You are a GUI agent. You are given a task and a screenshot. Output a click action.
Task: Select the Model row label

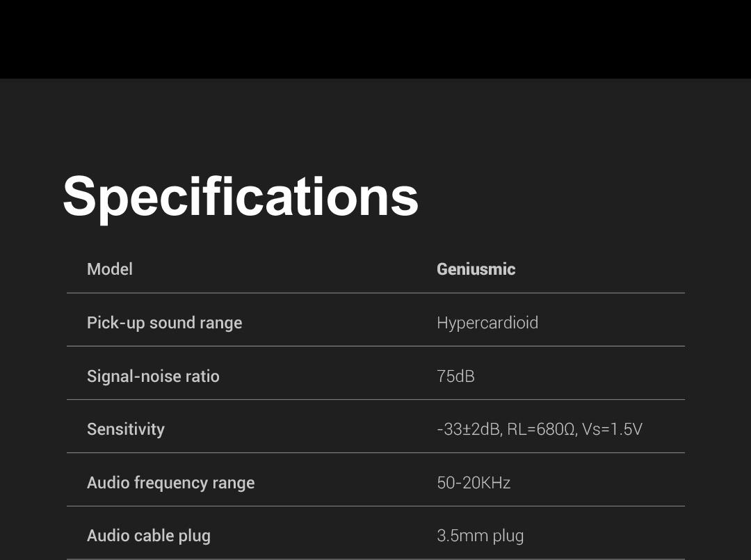click(110, 269)
